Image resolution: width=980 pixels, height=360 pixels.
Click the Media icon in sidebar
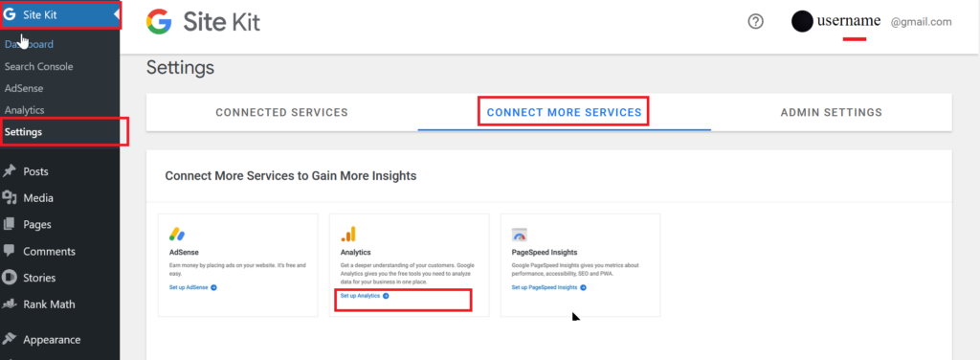pos(10,198)
